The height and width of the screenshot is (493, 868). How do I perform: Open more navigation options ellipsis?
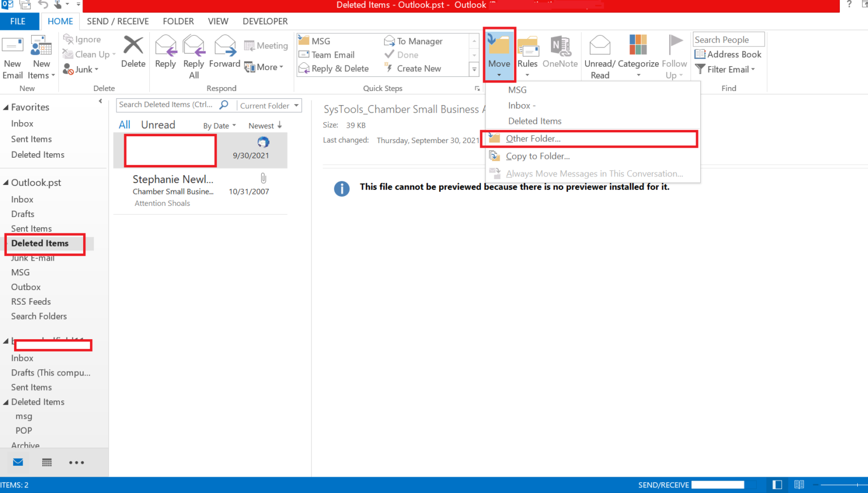[76, 462]
